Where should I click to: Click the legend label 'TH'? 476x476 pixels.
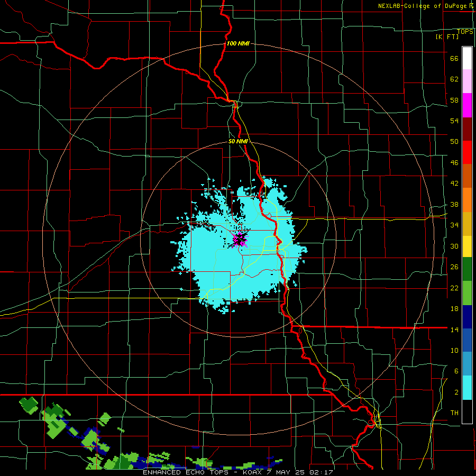(454, 413)
